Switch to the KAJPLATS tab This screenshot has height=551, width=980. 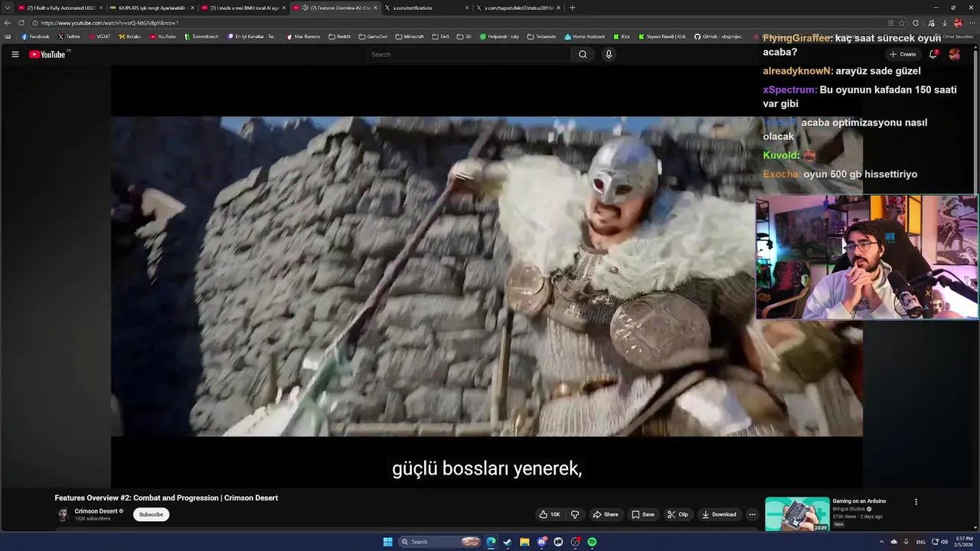pos(152,8)
